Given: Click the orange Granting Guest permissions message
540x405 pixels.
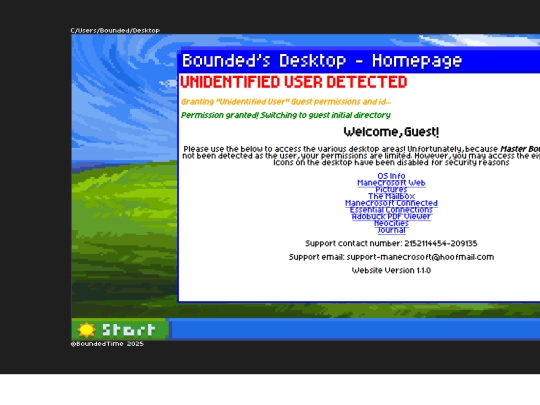Looking at the screenshot, I should 286,102.
